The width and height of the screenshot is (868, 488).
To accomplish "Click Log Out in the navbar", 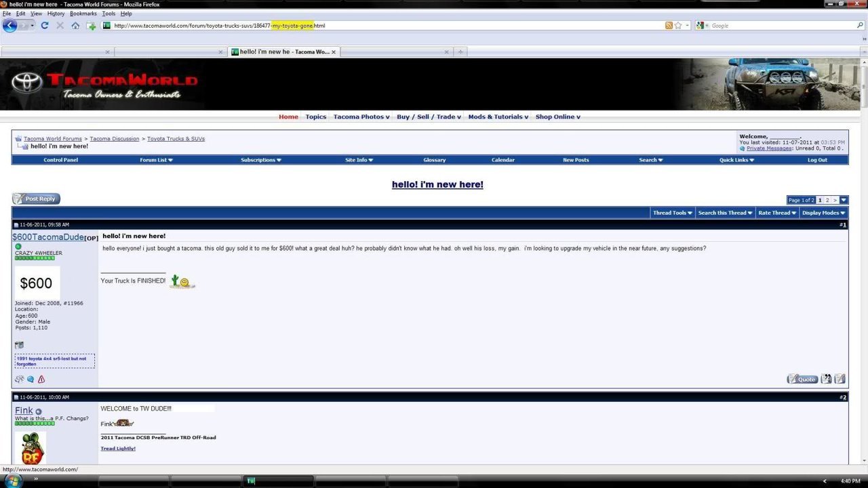I will 817,160.
